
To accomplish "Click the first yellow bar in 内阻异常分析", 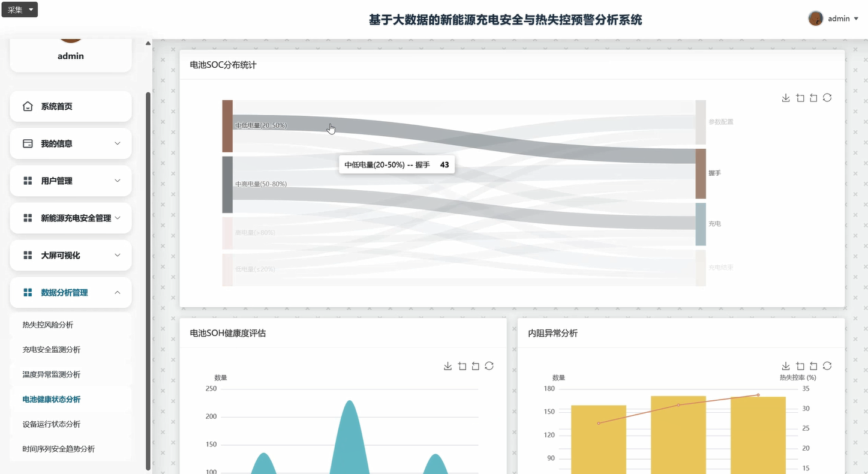I will pyautogui.click(x=599, y=439).
